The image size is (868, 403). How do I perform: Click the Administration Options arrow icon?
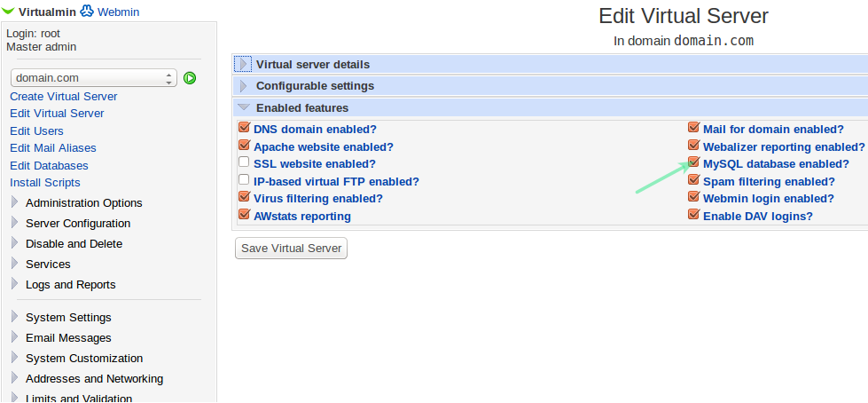click(x=14, y=202)
